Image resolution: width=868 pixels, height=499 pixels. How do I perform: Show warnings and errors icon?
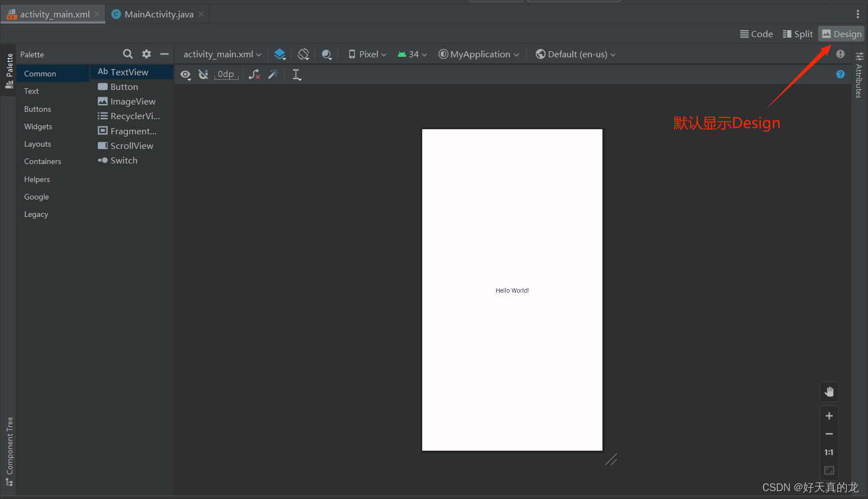840,54
